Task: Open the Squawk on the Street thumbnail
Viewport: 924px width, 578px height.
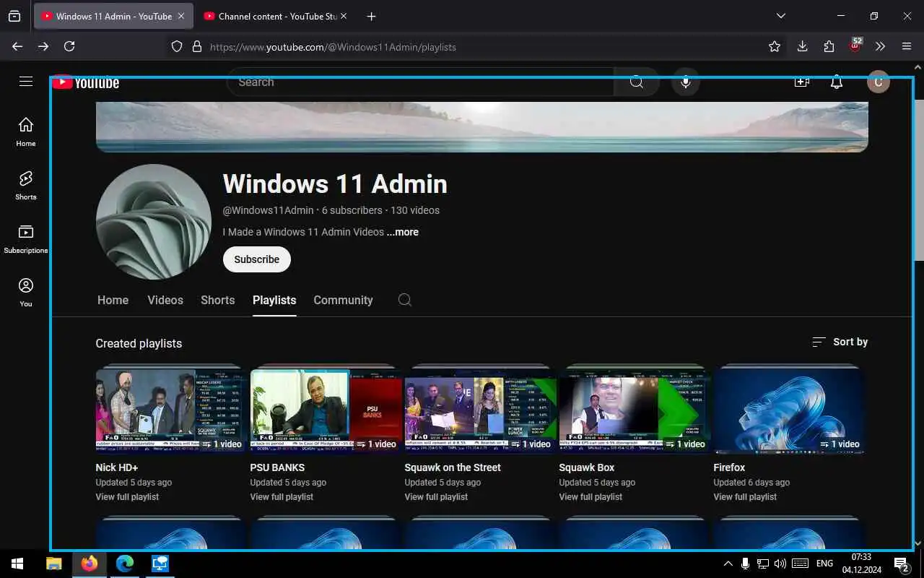Action: tap(480, 410)
